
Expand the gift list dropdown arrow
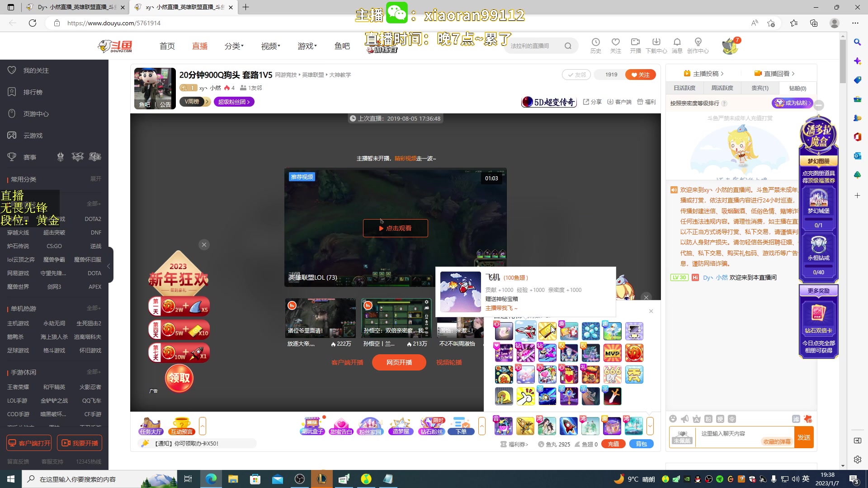point(650,426)
